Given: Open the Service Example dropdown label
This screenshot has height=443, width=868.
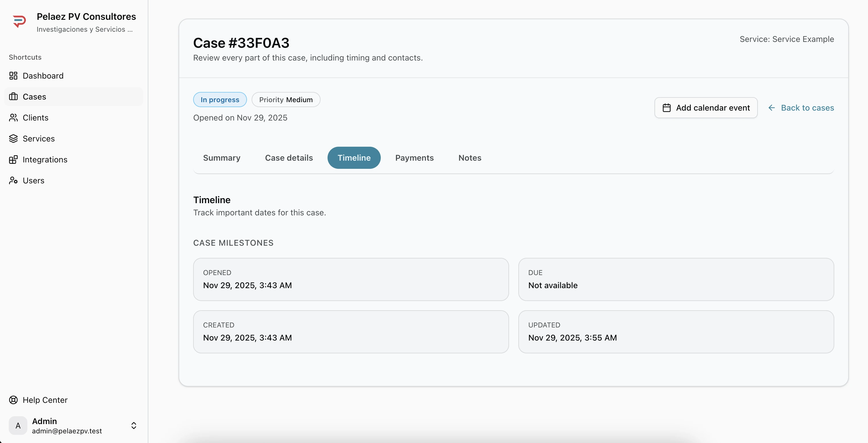Looking at the screenshot, I should tap(787, 39).
